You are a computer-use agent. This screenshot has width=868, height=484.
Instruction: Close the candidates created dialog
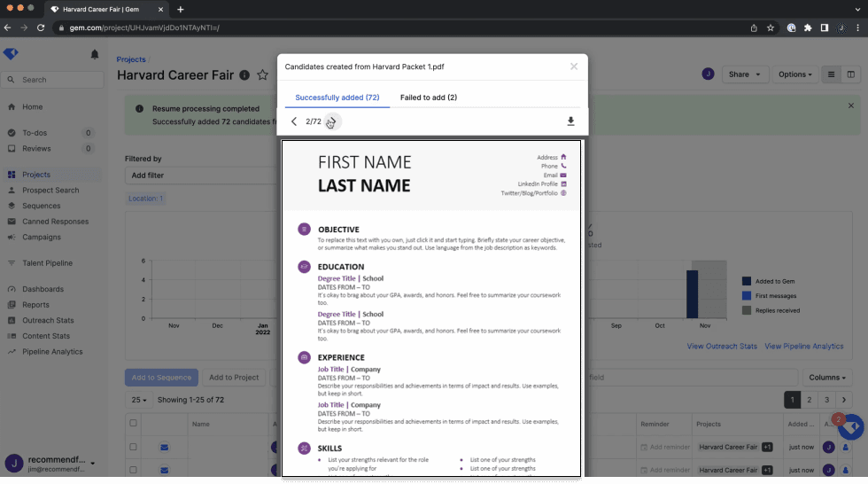(574, 66)
